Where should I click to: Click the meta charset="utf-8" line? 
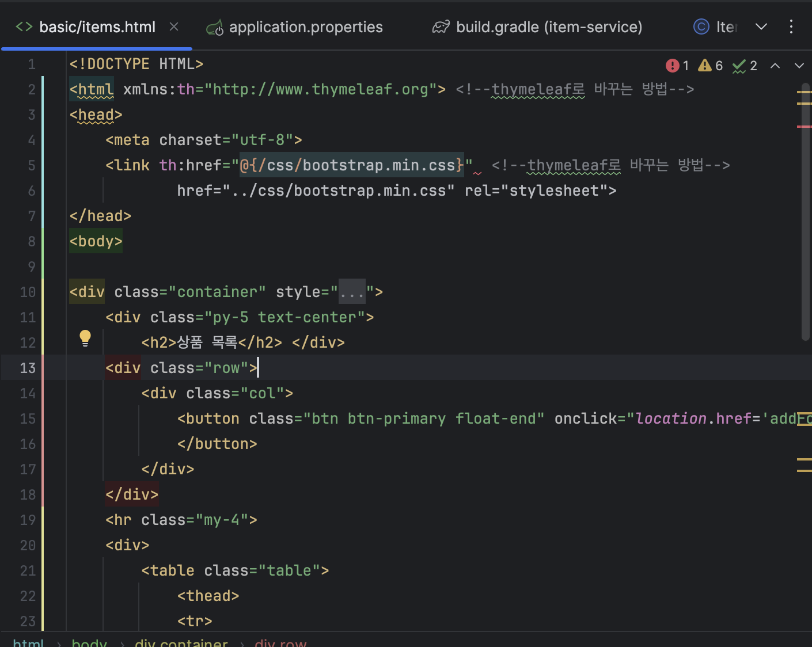tap(204, 140)
